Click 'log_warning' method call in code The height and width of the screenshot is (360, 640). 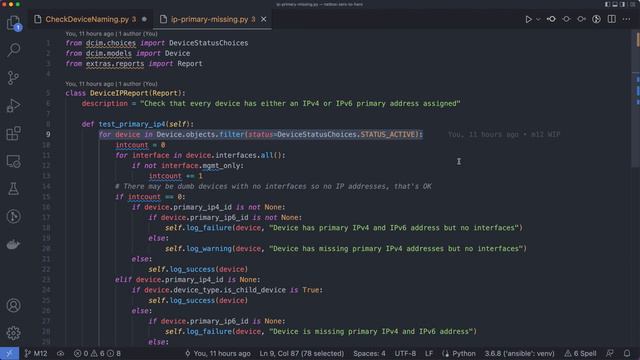tap(209, 249)
